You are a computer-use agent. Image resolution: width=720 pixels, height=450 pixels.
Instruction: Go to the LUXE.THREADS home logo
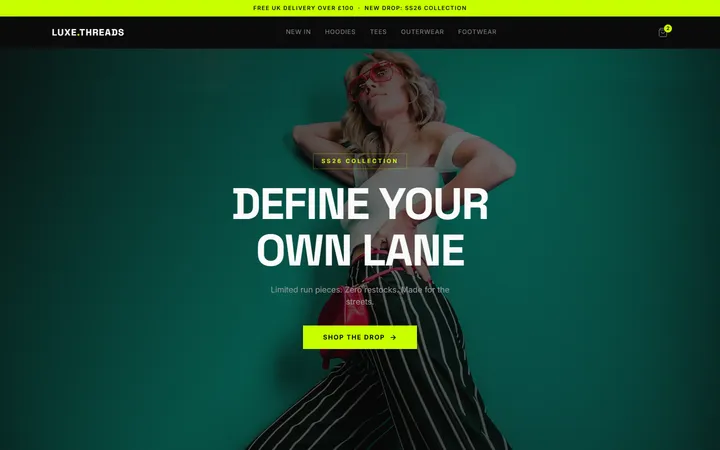tap(88, 32)
